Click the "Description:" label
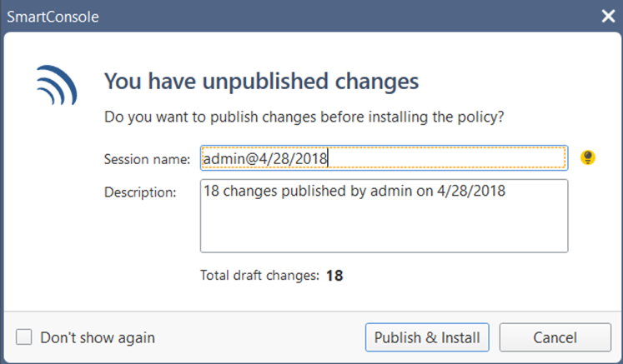Screen dimensions: 623x364 click(140, 192)
